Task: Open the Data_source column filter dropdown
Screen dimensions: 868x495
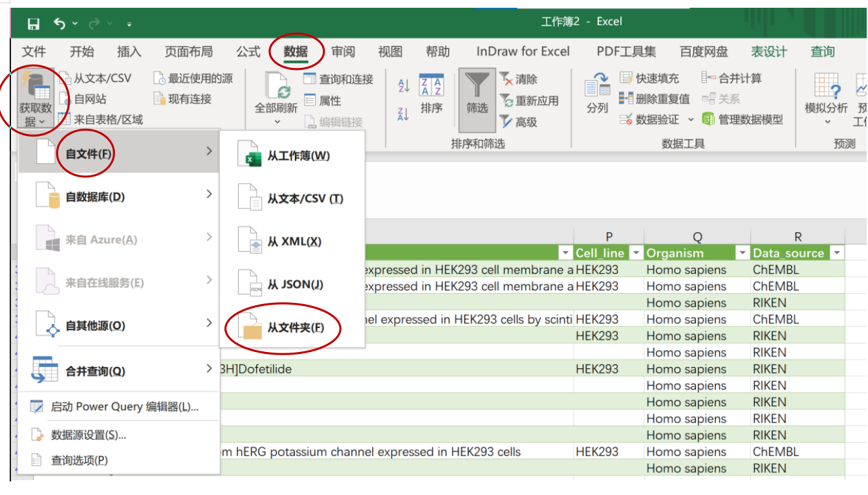Action: [838, 253]
